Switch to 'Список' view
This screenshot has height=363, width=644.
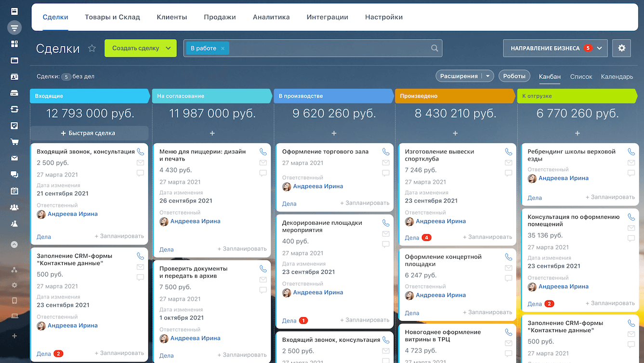tap(581, 77)
